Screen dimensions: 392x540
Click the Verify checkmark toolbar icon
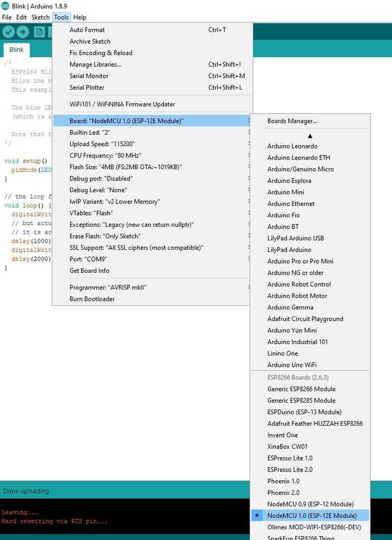point(8,32)
